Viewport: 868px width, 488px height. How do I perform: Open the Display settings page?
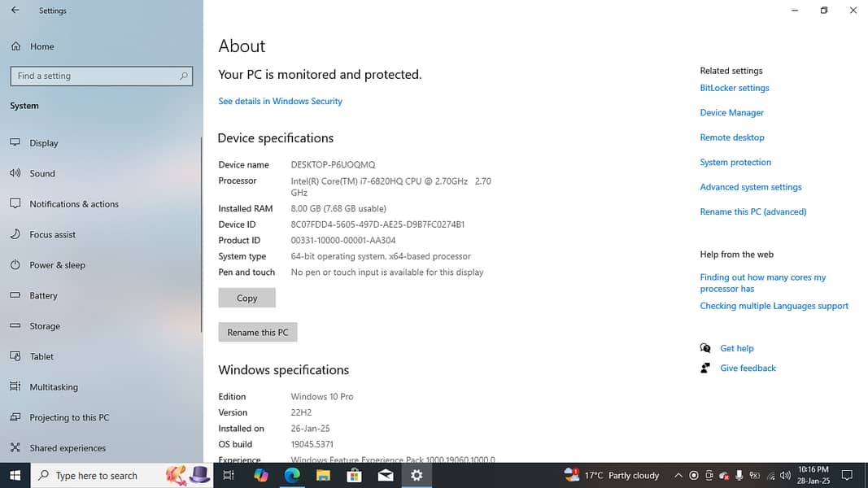44,143
